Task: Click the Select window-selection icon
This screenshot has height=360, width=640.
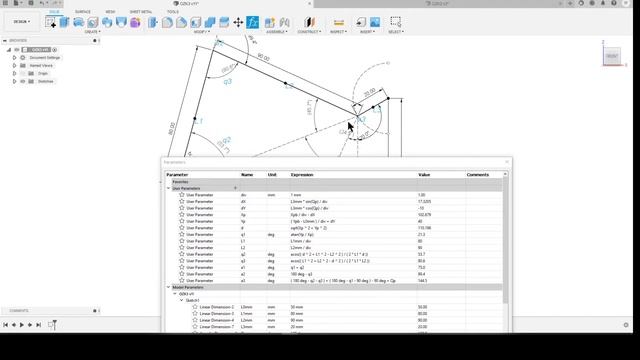Action: point(396,22)
